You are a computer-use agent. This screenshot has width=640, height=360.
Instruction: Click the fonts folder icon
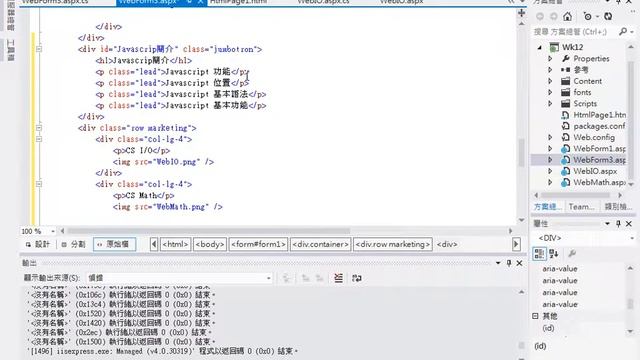[x=565, y=92]
